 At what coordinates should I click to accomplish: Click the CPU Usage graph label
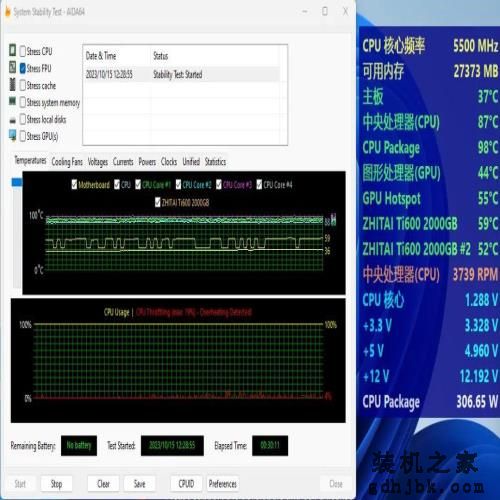(116, 312)
